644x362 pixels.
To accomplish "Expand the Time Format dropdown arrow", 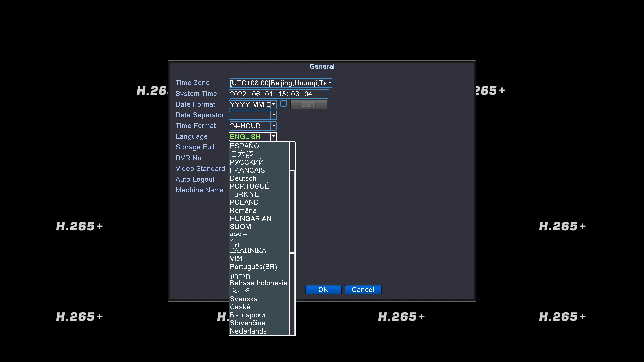I will click(274, 126).
